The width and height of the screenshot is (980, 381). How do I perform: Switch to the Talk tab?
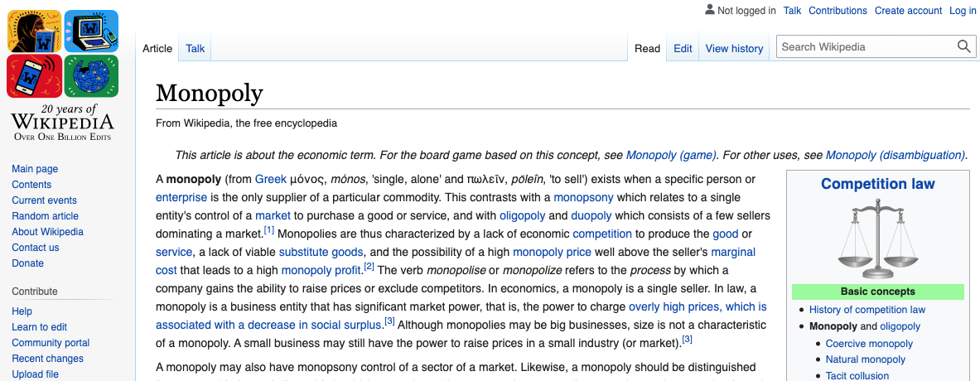195,48
